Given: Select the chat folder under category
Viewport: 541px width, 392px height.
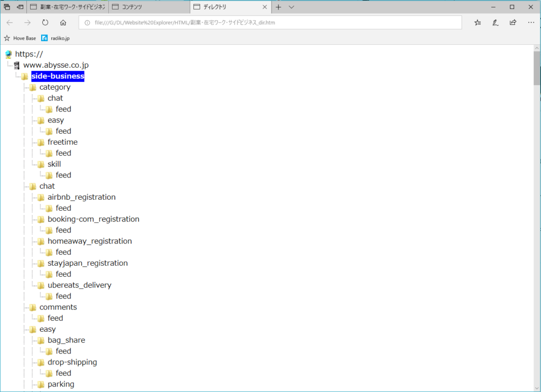Looking at the screenshot, I should [x=55, y=98].
